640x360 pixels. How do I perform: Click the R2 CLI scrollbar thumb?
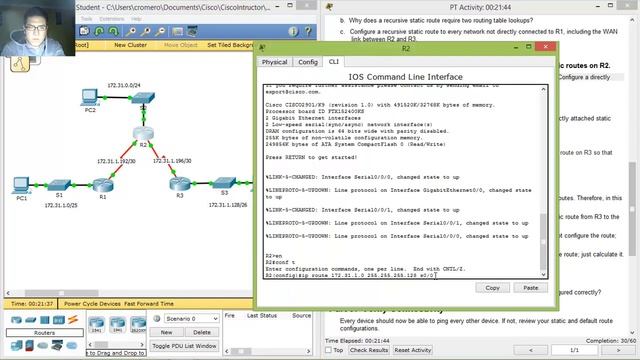coord(543,241)
